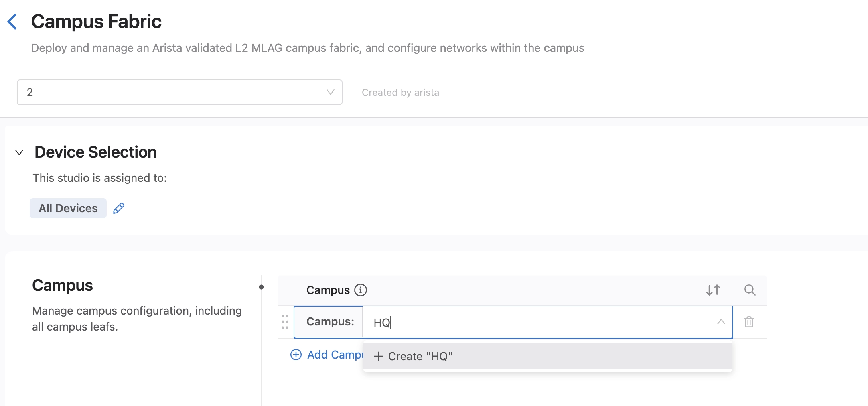Screen dimensions: 868x406
Task: Close the campus suggestion list via up chevron
Action: (x=721, y=322)
